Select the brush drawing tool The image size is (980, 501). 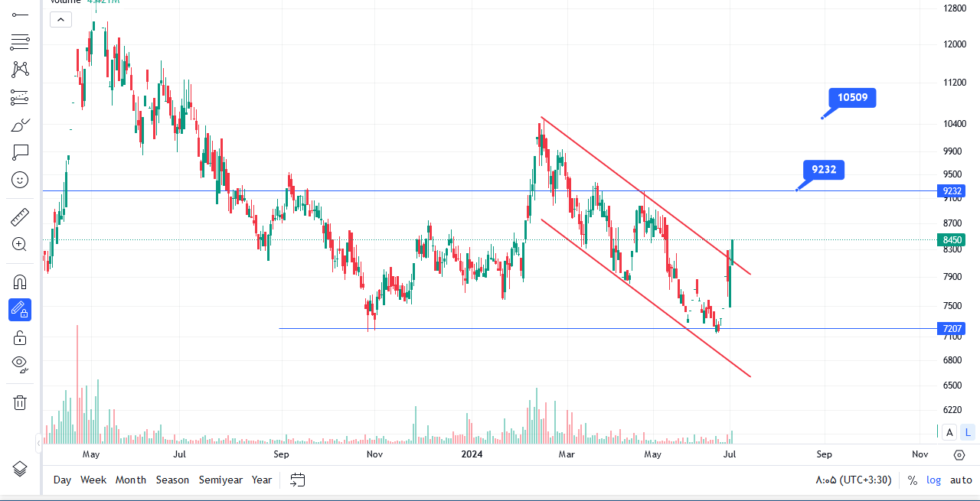tap(20, 125)
